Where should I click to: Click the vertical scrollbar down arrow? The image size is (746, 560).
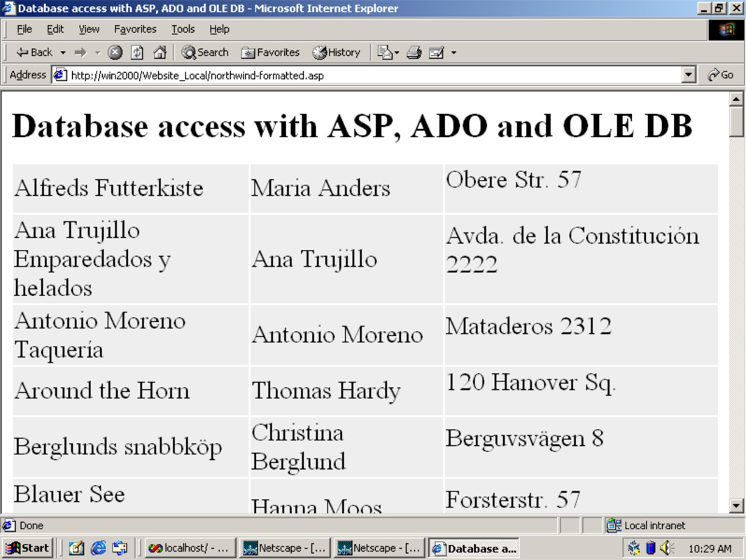pos(736,505)
